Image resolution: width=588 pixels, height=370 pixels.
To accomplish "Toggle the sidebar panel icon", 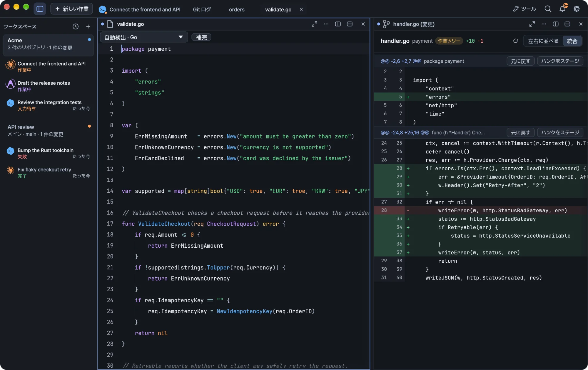I will click(40, 9).
